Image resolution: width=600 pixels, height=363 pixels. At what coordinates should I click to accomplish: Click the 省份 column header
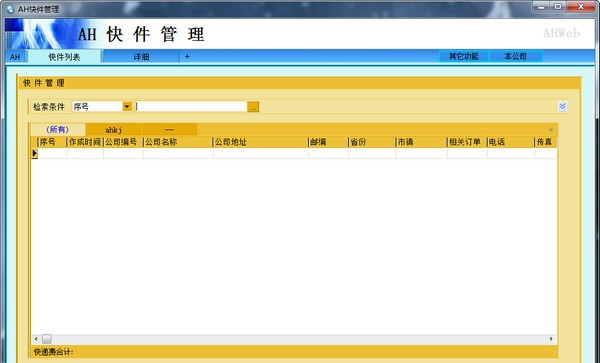click(x=372, y=142)
